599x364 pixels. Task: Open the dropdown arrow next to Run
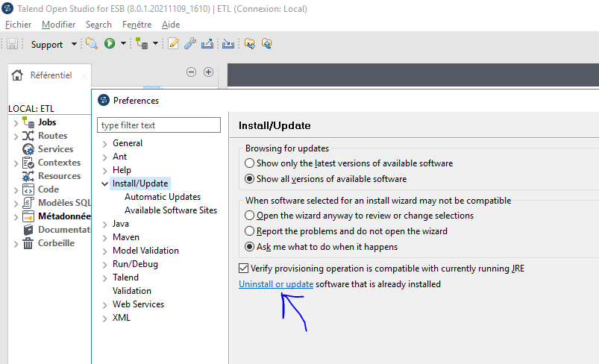(x=123, y=43)
